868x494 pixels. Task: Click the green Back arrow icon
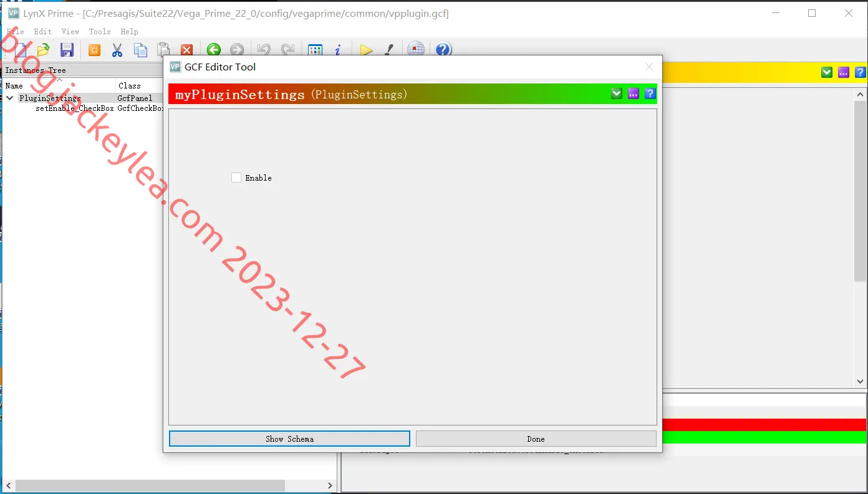pos(214,50)
